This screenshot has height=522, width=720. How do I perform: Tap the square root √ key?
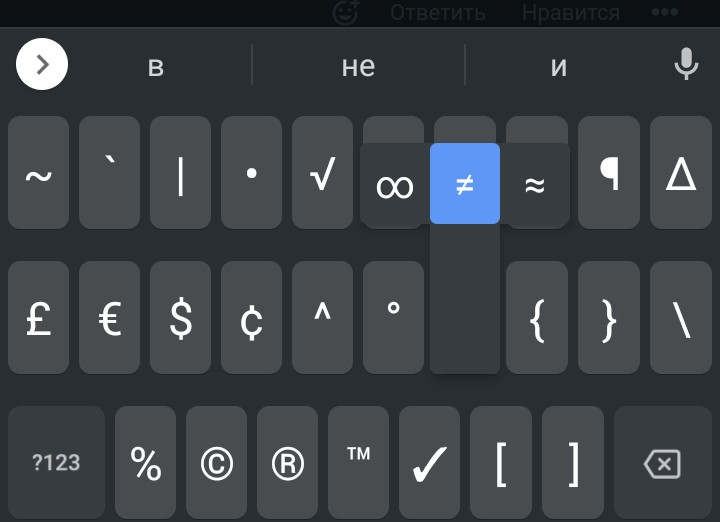(x=322, y=173)
